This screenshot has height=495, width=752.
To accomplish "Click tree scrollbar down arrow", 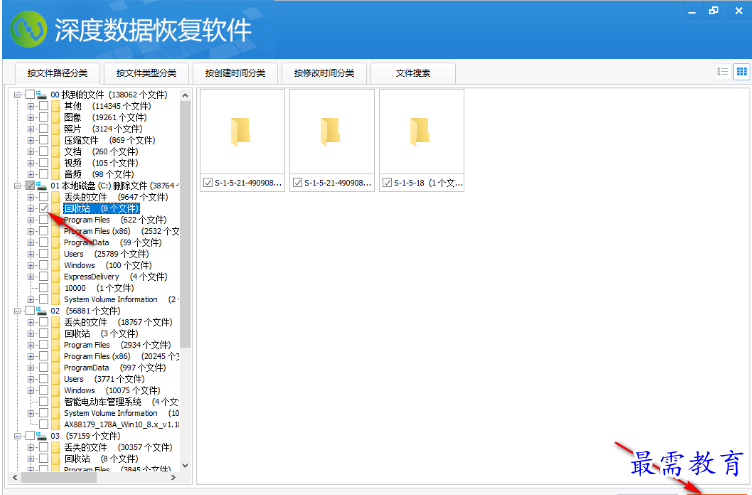I will pos(186,466).
